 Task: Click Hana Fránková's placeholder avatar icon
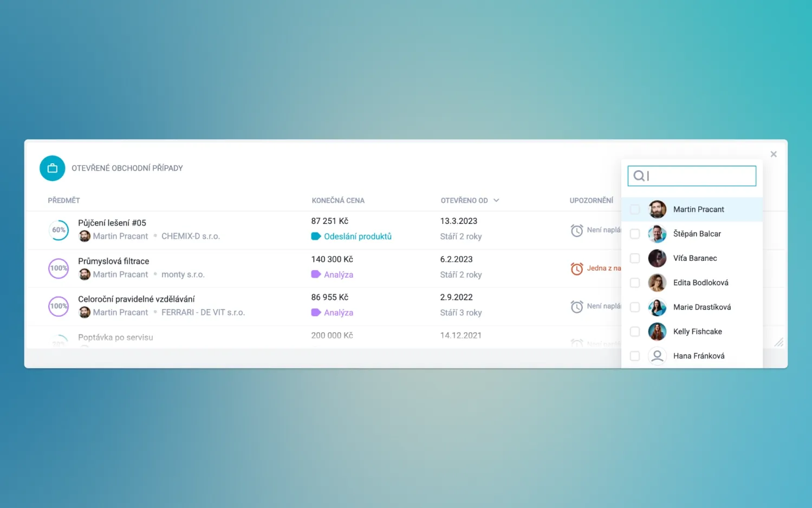(657, 356)
